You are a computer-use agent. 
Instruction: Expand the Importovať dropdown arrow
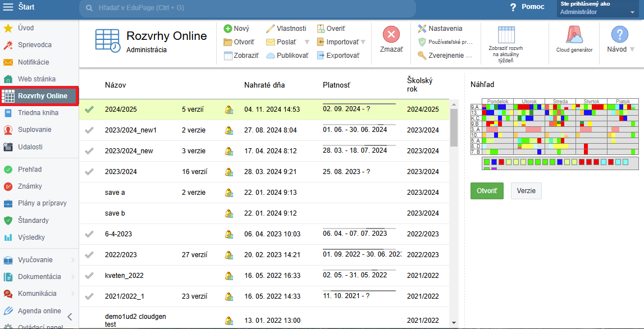(363, 42)
